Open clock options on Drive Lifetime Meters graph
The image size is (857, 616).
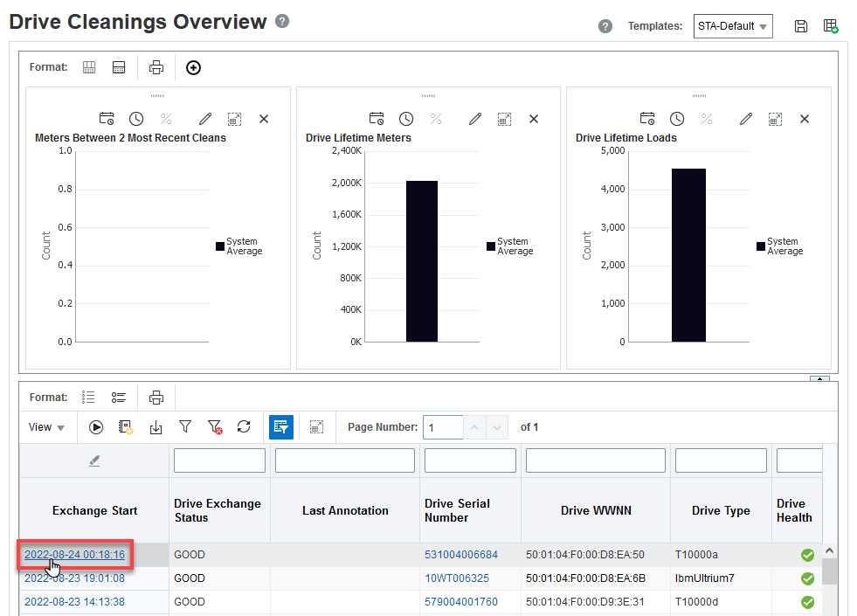tap(406, 119)
